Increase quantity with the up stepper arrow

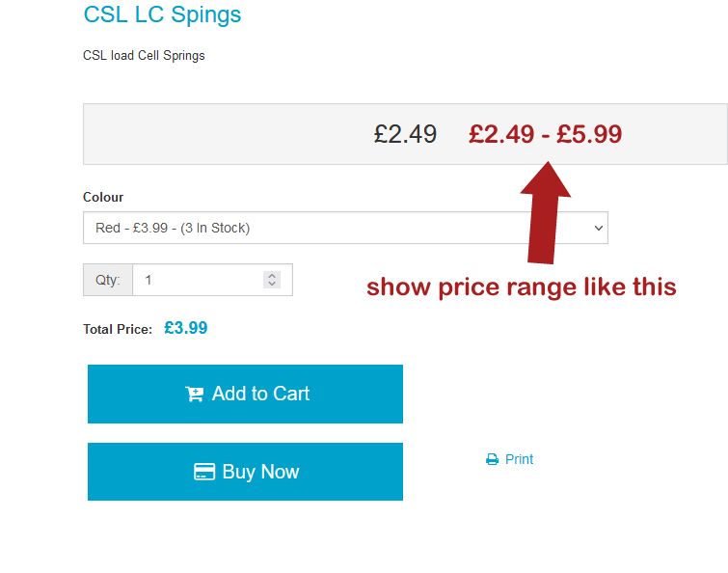point(272,275)
